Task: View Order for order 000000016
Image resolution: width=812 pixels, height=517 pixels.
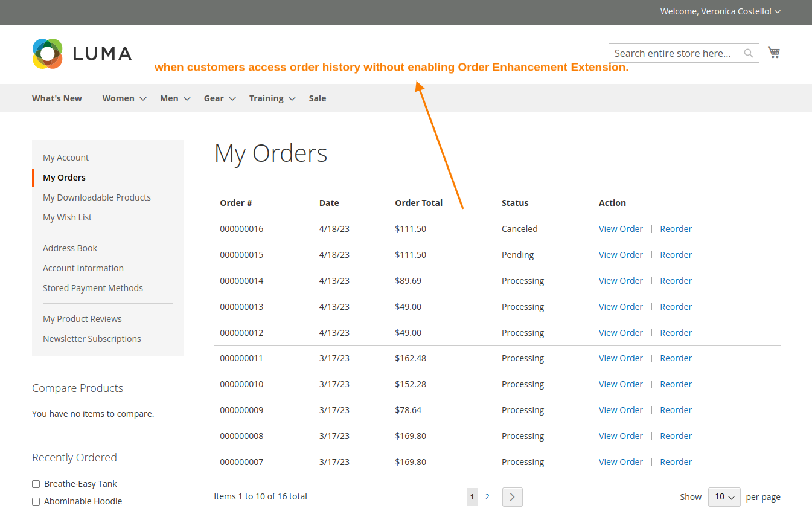Action: tap(621, 228)
